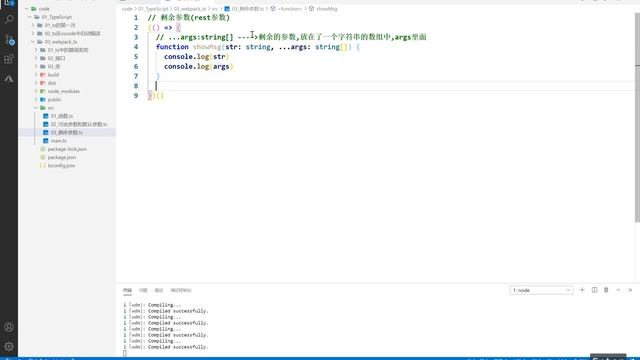Click 'console.log(str)' on line 5

pyautogui.click(x=197, y=56)
